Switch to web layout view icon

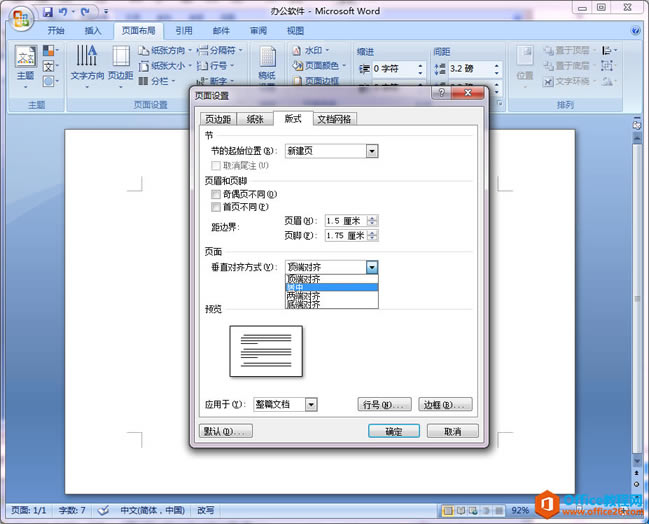tap(473, 510)
